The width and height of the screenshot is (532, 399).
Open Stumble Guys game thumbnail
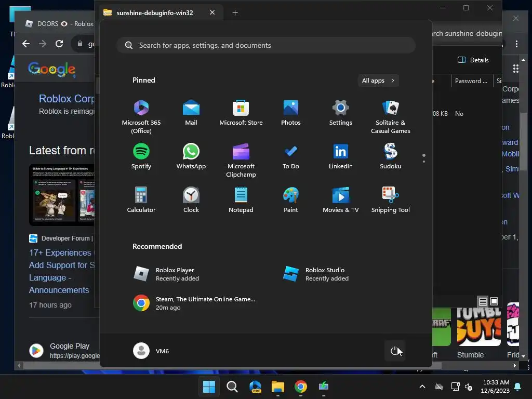(x=478, y=327)
